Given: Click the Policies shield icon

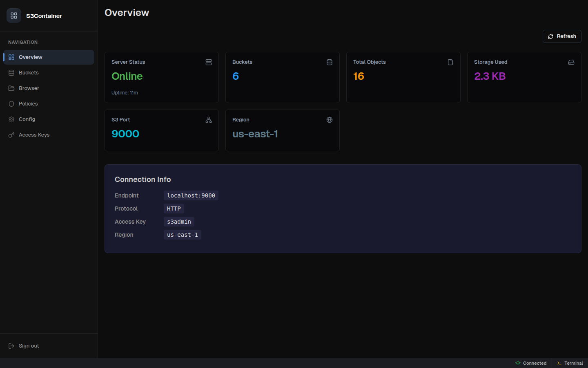Looking at the screenshot, I should (x=11, y=103).
